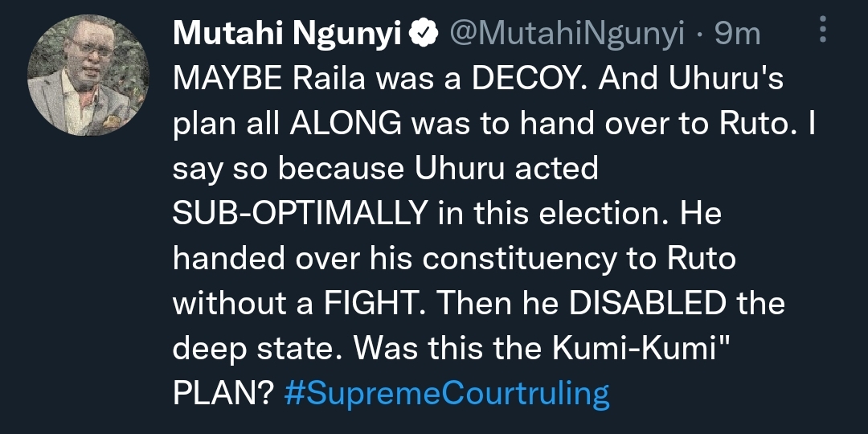The width and height of the screenshot is (868, 434).
Task: Open the tweet's three-dot More menu
Action: tap(821, 33)
